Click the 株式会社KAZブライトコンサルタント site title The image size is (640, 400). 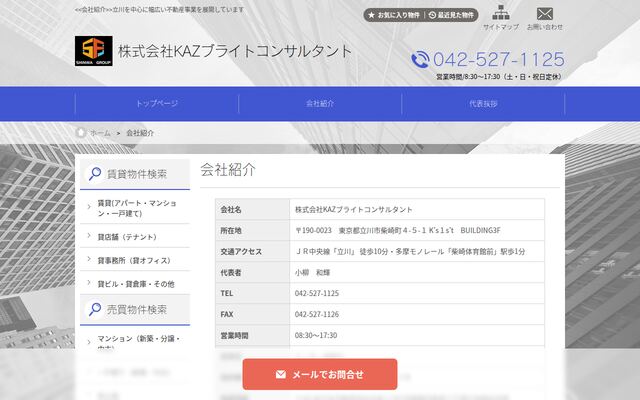click(235, 51)
